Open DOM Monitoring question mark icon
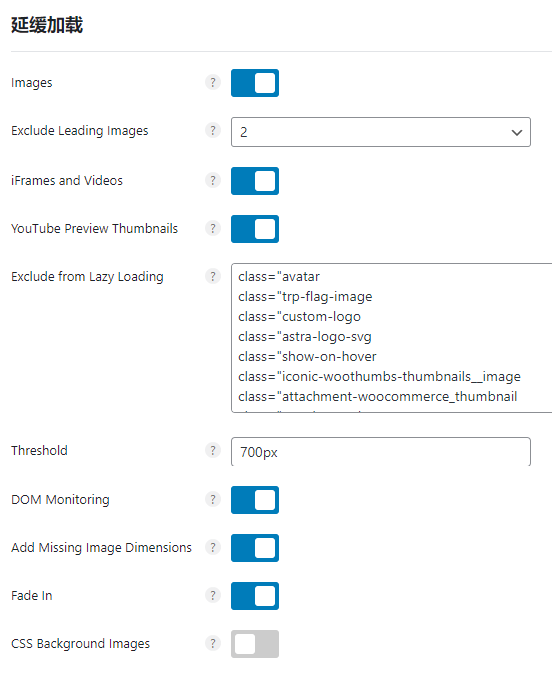 pyautogui.click(x=213, y=499)
